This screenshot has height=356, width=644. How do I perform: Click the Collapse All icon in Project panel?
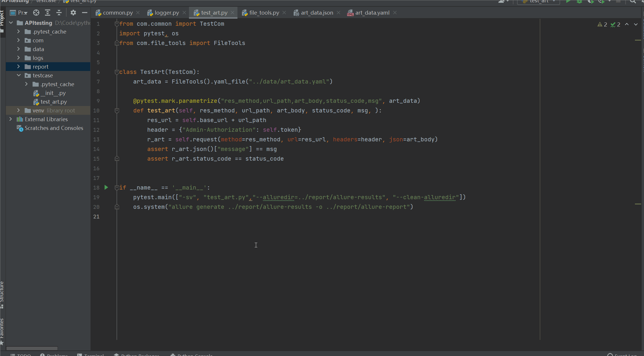tap(59, 13)
